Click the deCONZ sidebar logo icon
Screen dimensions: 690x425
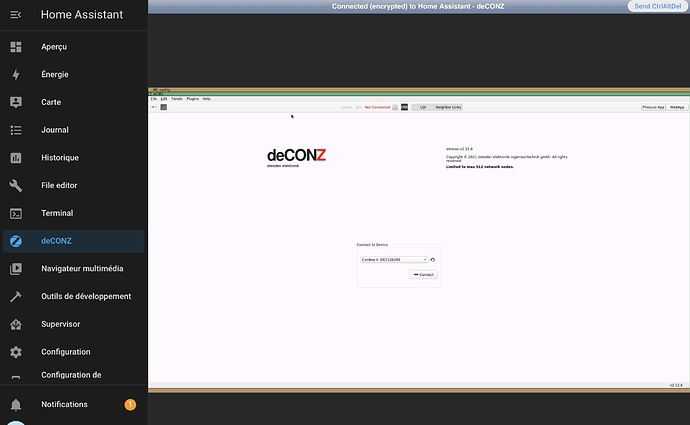pos(16,241)
